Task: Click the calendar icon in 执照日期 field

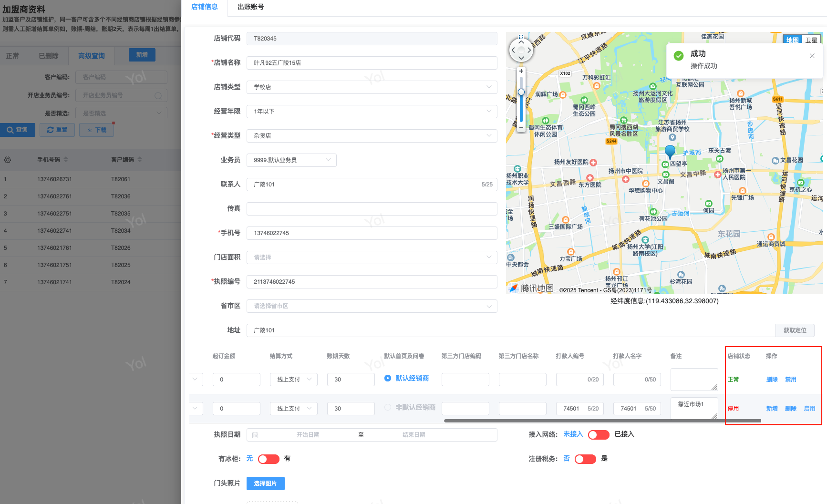Action: [x=255, y=435]
